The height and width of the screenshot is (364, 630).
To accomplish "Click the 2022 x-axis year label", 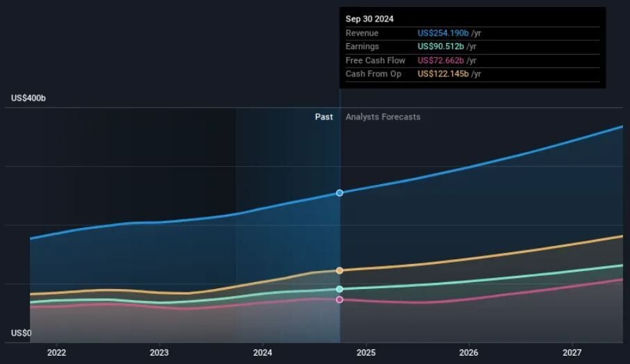I will 56,352.
